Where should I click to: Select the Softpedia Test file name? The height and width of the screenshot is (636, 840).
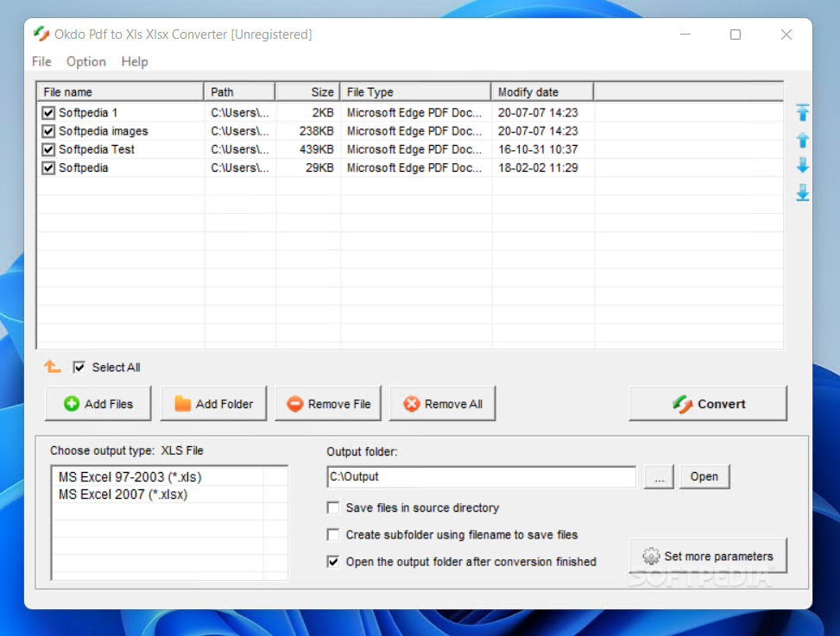tap(97, 149)
